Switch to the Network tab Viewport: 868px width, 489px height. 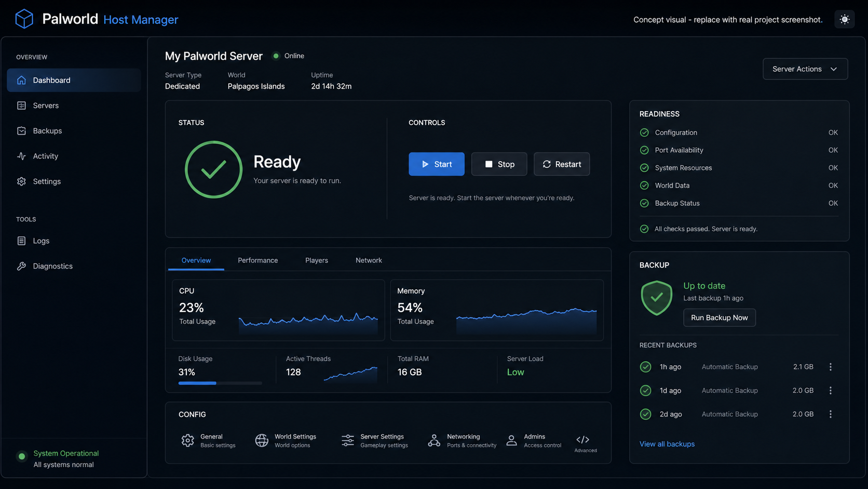click(x=369, y=260)
